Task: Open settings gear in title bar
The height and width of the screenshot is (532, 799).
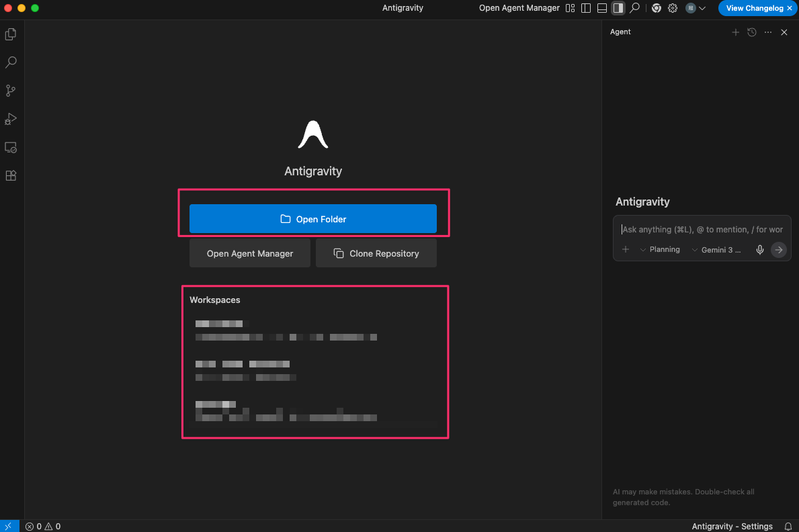Action: click(x=673, y=8)
